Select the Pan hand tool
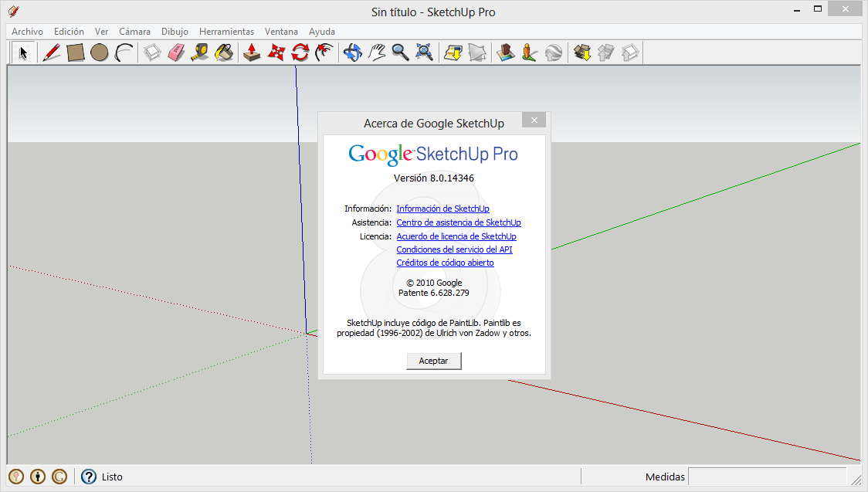 click(x=377, y=53)
